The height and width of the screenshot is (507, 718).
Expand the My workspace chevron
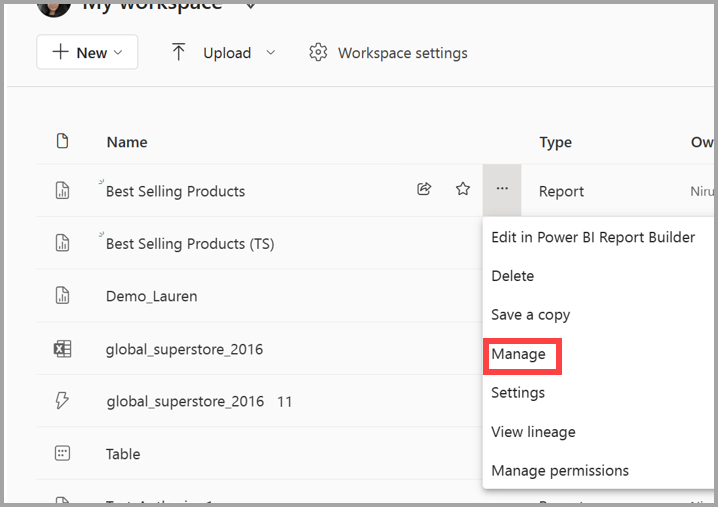pos(250,5)
